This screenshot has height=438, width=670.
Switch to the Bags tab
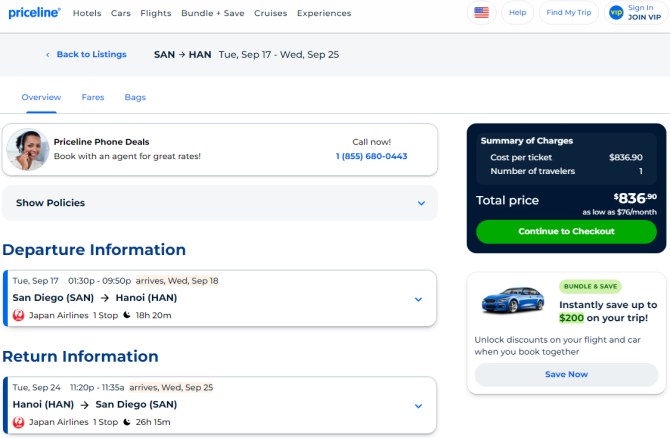point(135,97)
